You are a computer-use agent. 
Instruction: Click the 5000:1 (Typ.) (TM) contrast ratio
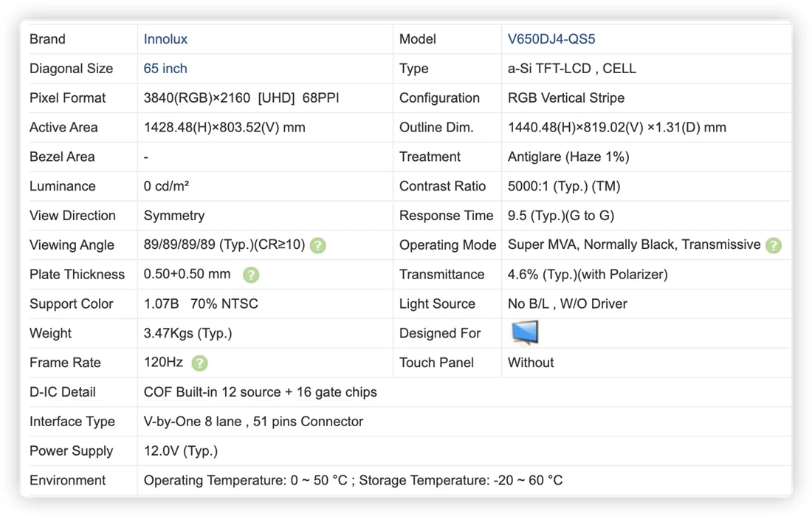[x=563, y=186]
